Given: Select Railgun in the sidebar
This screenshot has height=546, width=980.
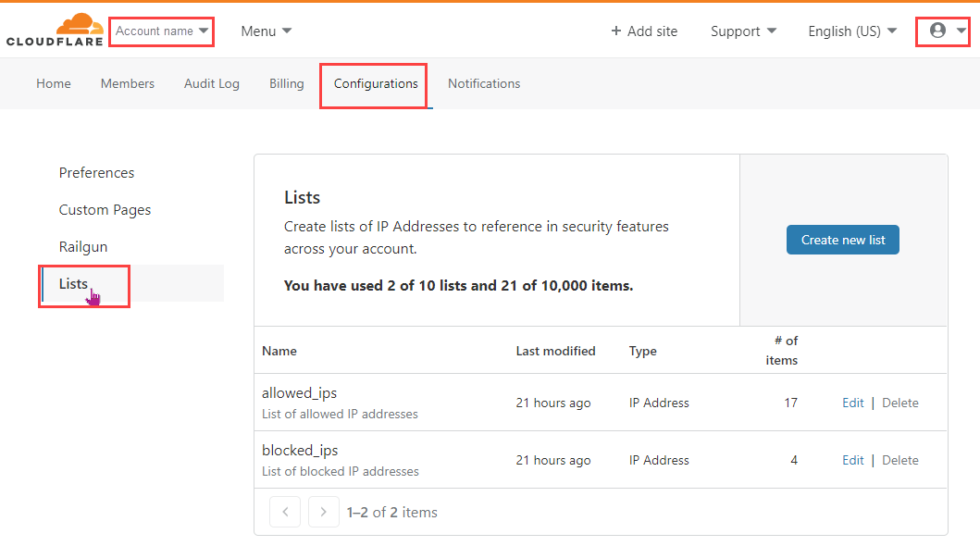Looking at the screenshot, I should [x=82, y=246].
